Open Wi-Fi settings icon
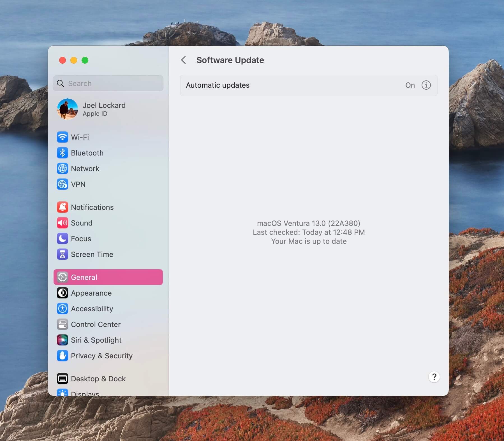 point(62,137)
